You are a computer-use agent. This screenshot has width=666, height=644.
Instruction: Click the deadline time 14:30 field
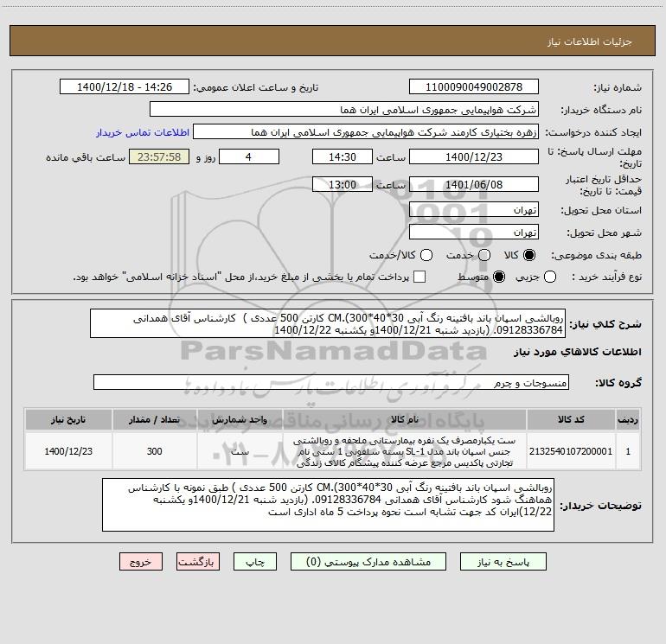click(x=343, y=156)
